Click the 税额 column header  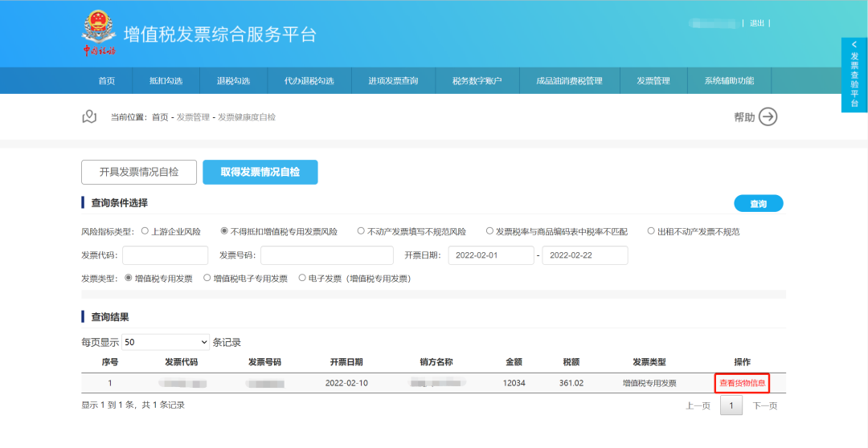tap(571, 362)
